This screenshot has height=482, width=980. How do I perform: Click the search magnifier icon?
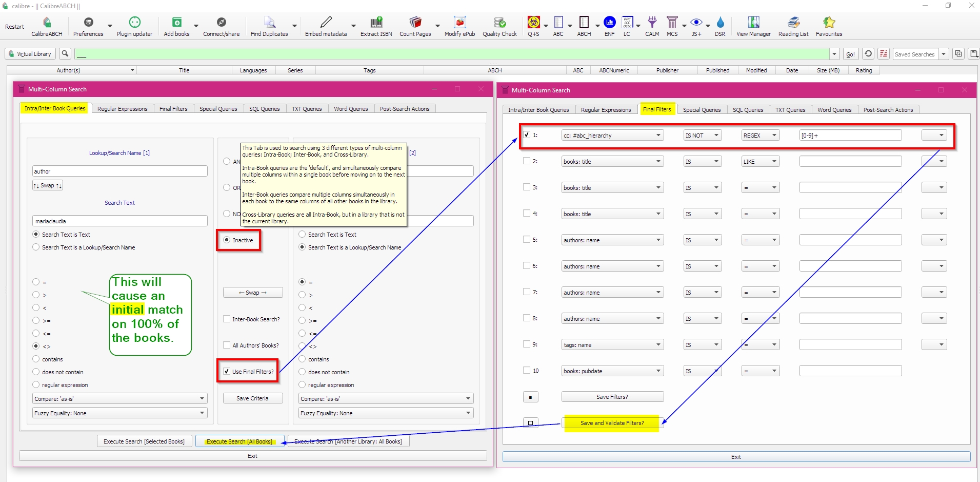(65, 53)
